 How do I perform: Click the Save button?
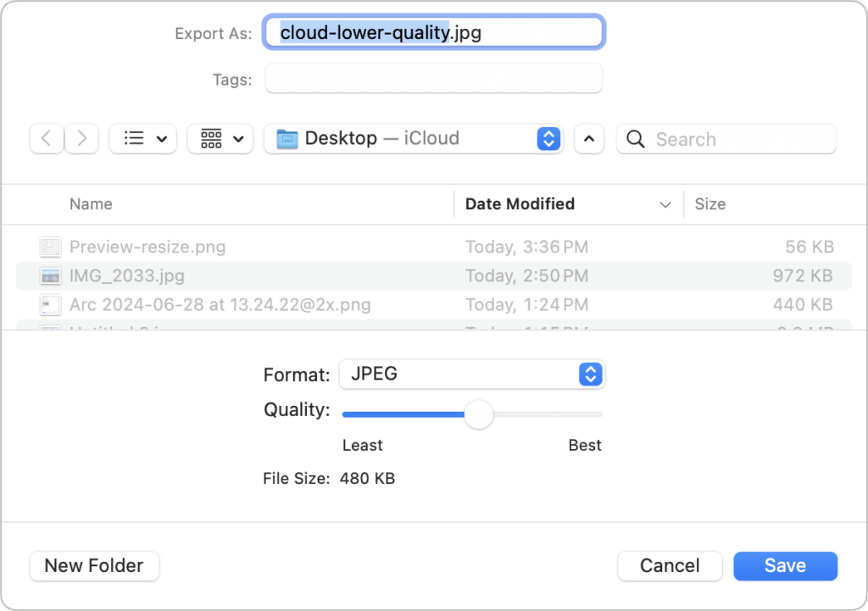coord(784,566)
